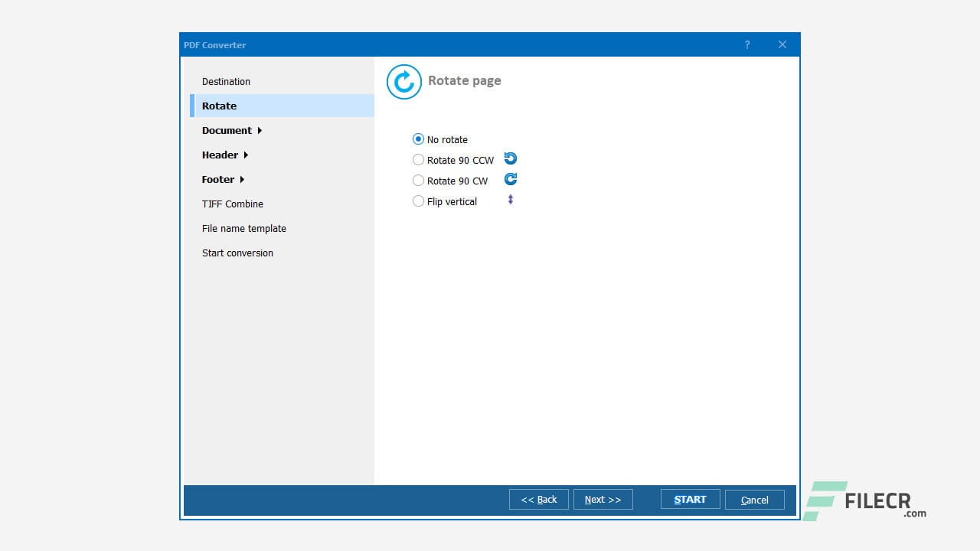The height and width of the screenshot is (551, 980).
Task: Expand the Footer settings section
Action: [x=218, y=179]
